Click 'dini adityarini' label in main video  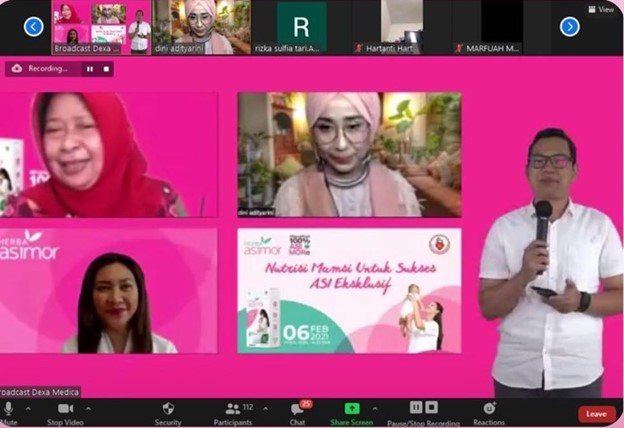tap(256, 213)
